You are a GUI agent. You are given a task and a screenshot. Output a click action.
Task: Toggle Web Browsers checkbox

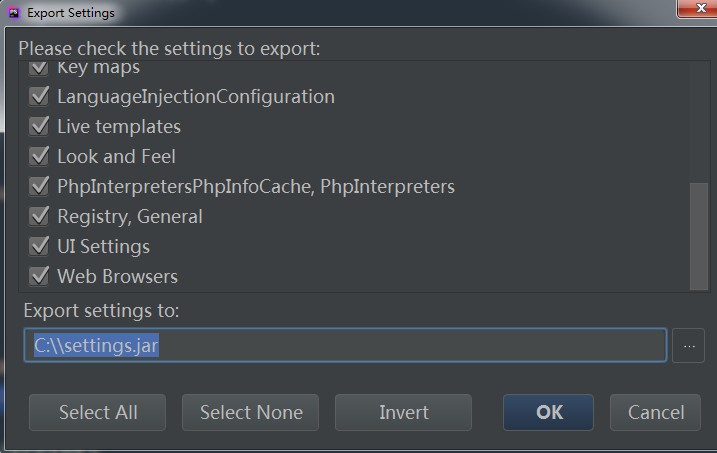coord(39,276)
